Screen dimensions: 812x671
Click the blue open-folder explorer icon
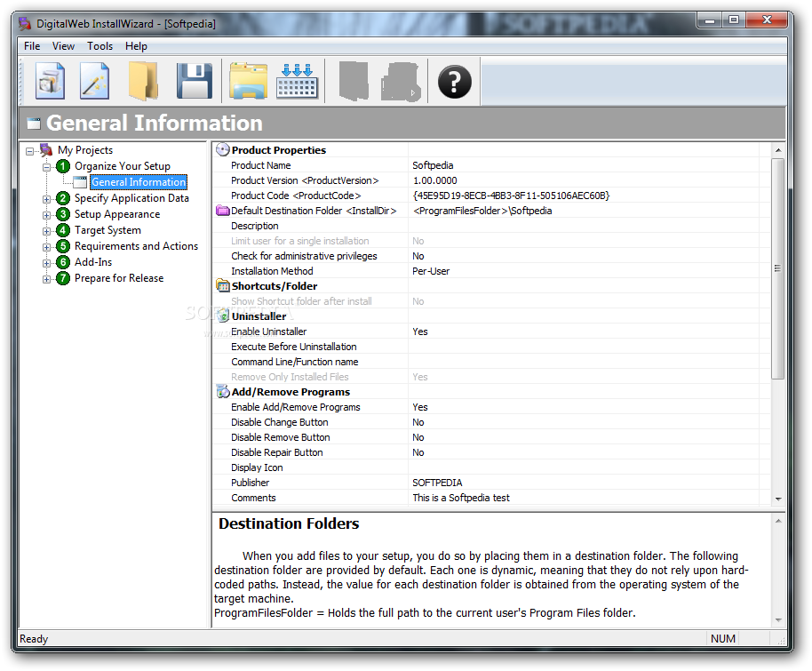click(x=249, y=81)
